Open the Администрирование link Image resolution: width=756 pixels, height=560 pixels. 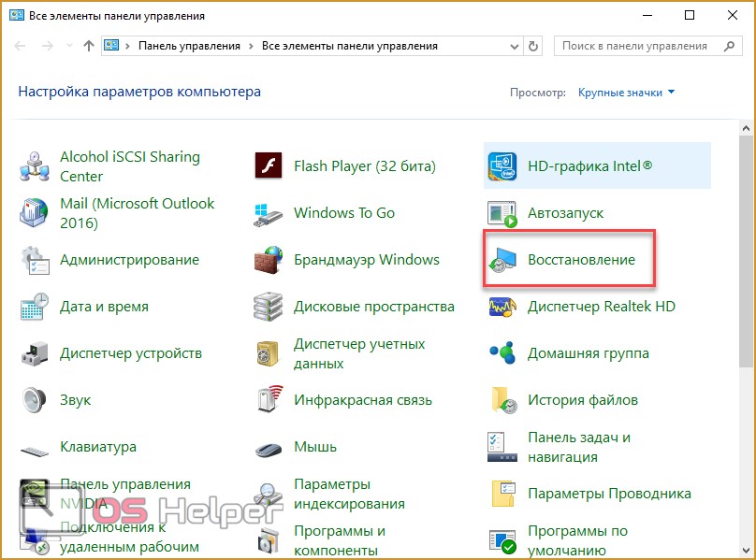point(129,260)
